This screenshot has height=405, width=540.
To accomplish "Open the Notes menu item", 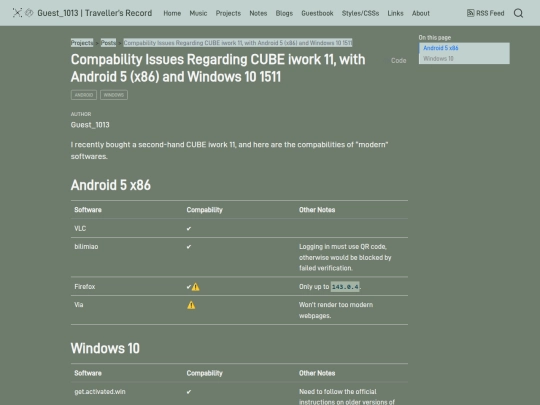I will 258,13.
